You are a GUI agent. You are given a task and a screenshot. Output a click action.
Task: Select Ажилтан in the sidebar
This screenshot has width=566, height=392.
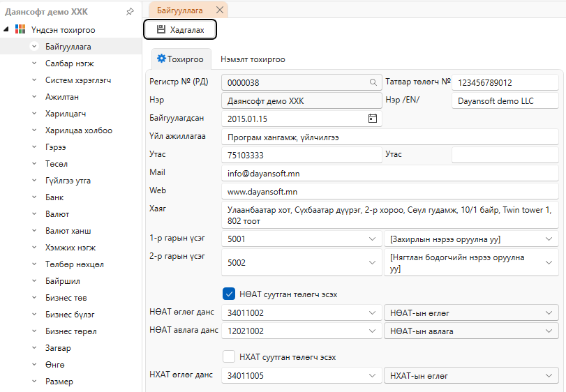pos(62,97)
